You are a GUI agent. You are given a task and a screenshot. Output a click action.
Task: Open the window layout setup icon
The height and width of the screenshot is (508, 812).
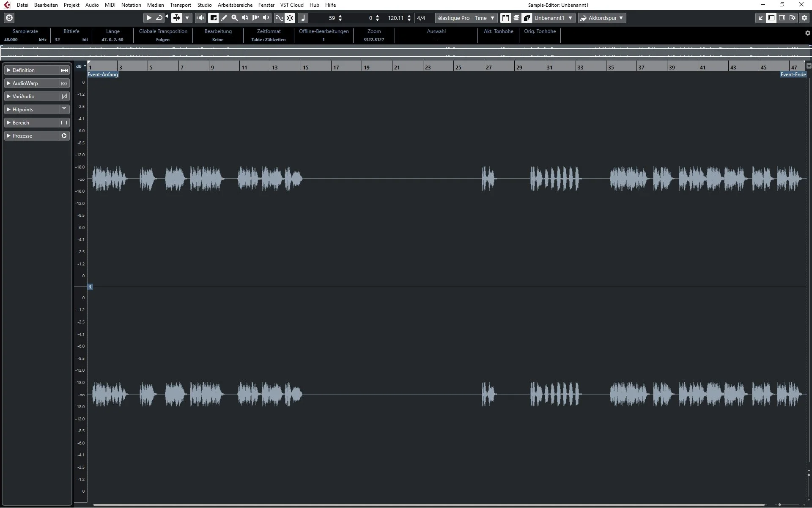(793, 18)
